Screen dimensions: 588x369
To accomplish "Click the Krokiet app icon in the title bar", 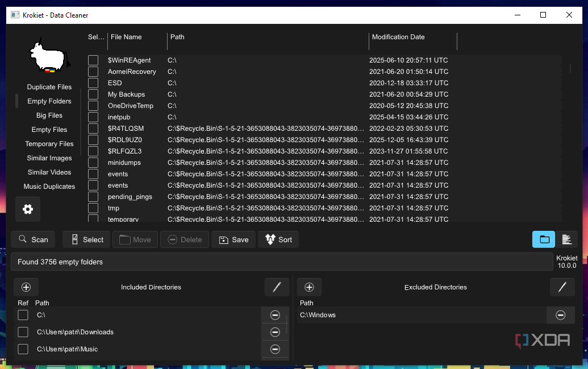I will (x=15, y=15).
